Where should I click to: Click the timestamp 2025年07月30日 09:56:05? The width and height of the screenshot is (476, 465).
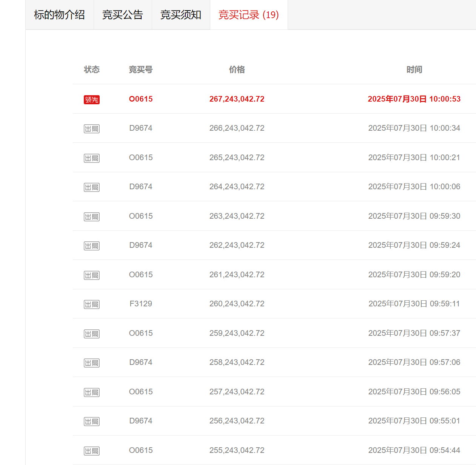point(414,392)
